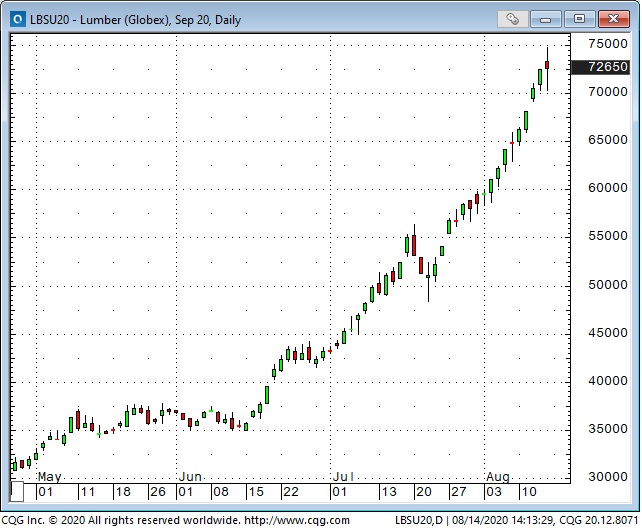Click the 70000 price axis label
The height and width of the screenshot is (528, 642).
(x=608, y=92)
